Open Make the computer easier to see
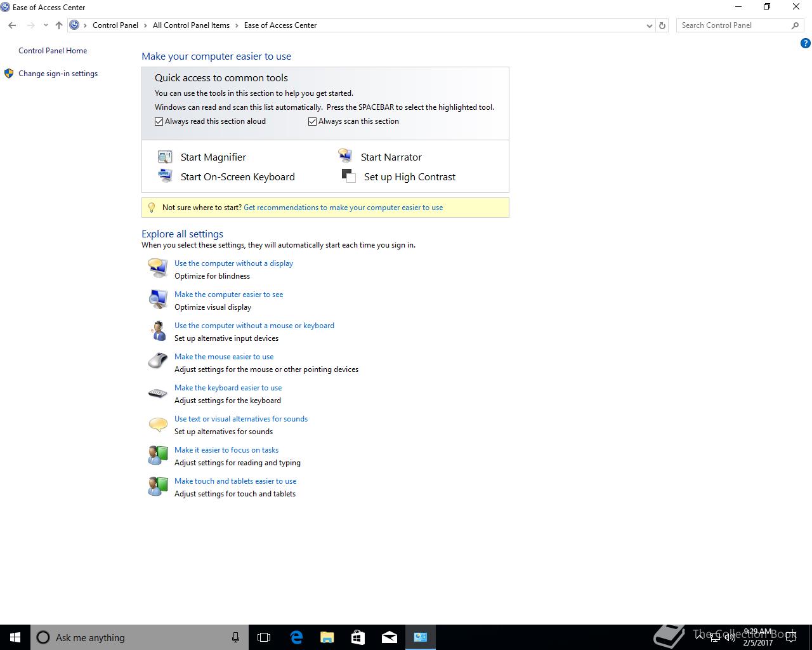Screen dimensions: 812x650 pos(228,295)
